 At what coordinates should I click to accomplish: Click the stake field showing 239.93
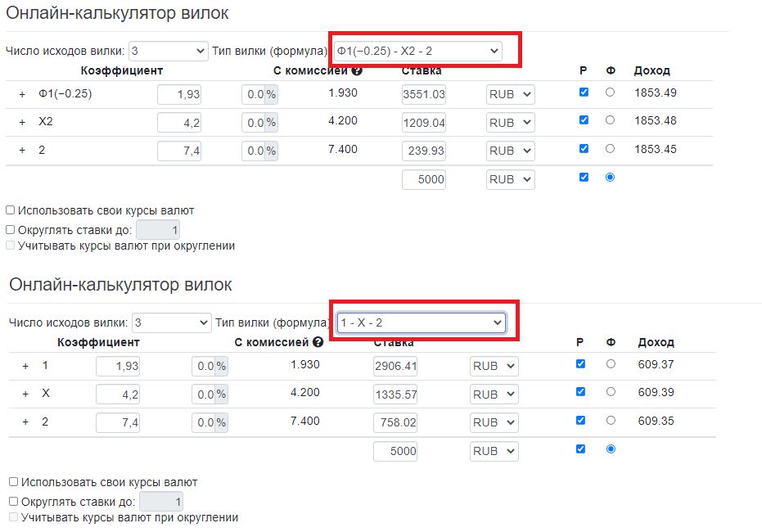pyautogui.click(x=424, y=151)
